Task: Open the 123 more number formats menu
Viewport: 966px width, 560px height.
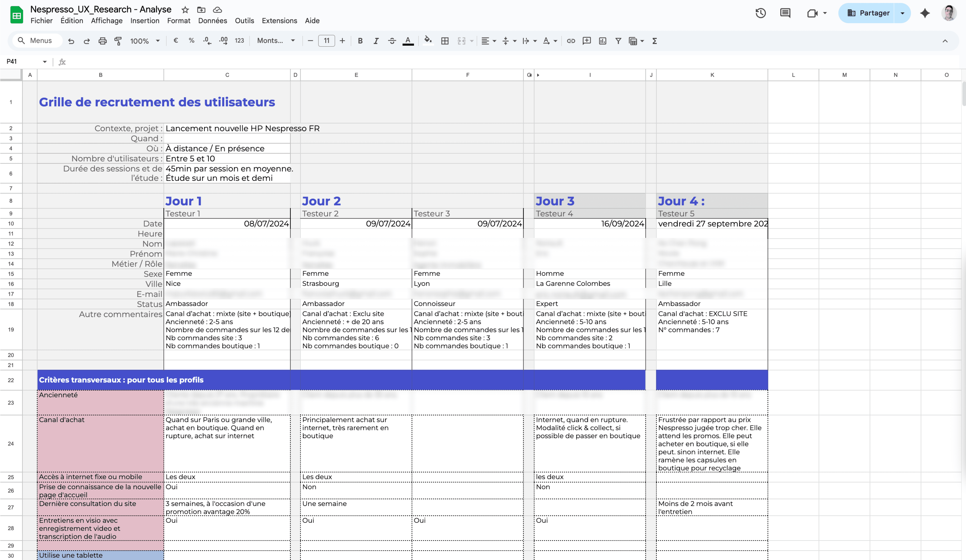Action: tap(239, 41)
